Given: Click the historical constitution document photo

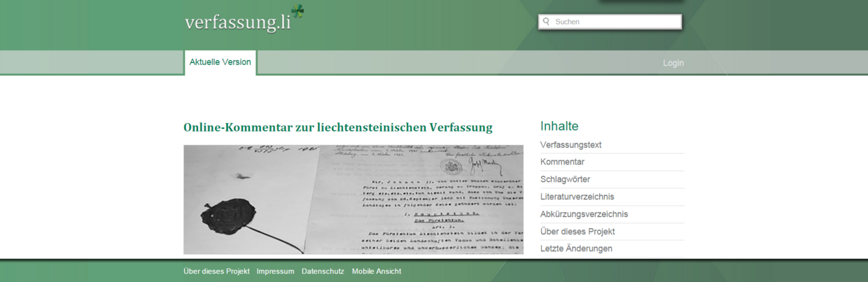Looking at the screenshot, I should (x=353, y=199).
